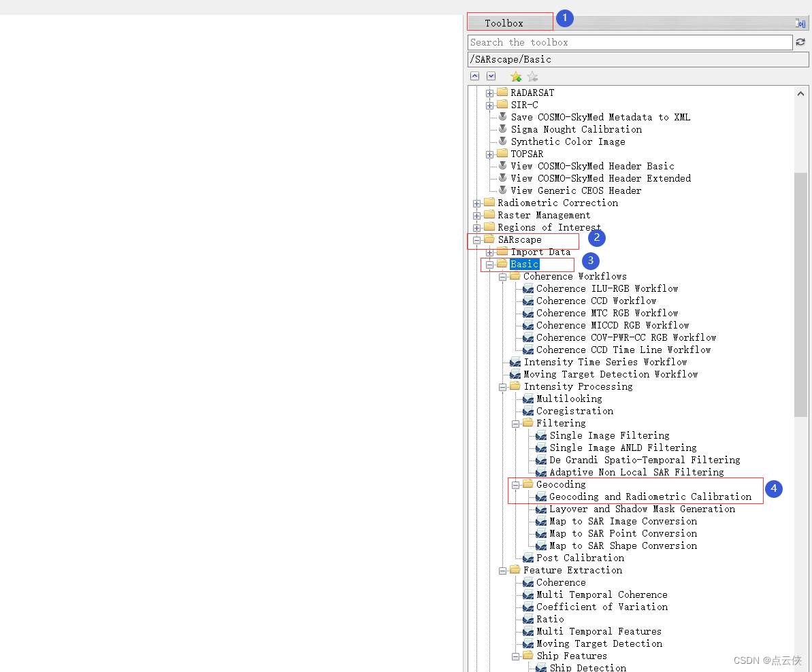
Task: Click the collapse-all up arrow icon
Action: pyautogui.click(x=474, y=77)
